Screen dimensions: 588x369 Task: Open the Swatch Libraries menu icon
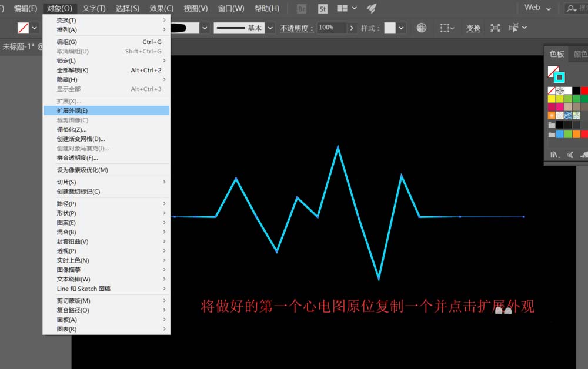click(553, 155)
